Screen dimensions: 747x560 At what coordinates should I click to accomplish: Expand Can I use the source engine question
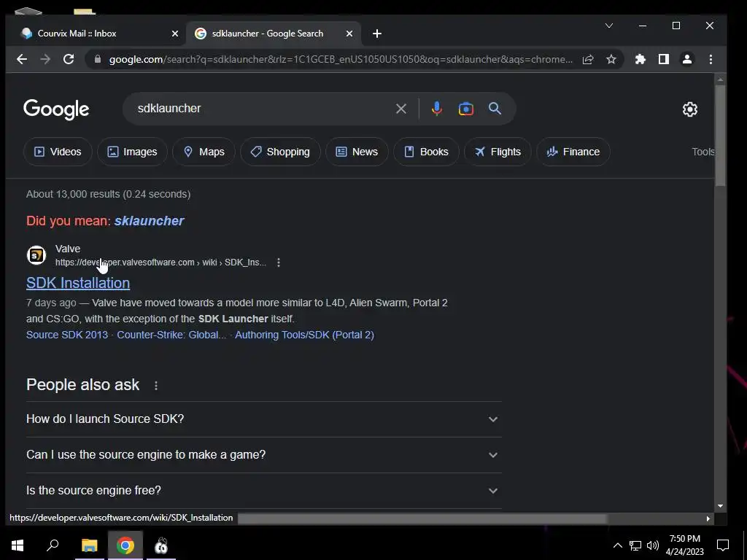coord(264,455)
